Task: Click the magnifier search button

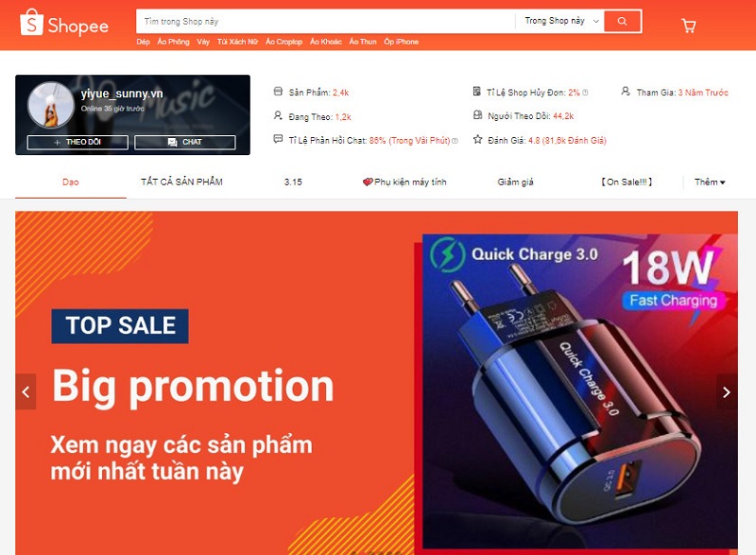Action: click(622, 21)
